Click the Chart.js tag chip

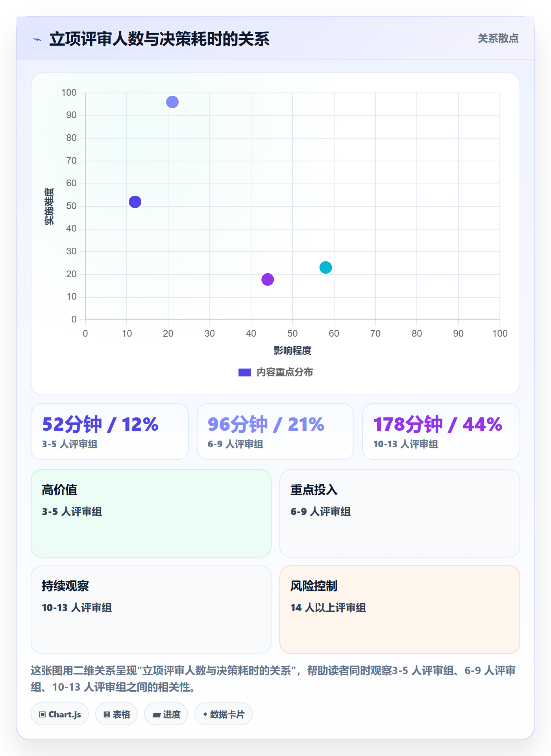tap(60, 714)
